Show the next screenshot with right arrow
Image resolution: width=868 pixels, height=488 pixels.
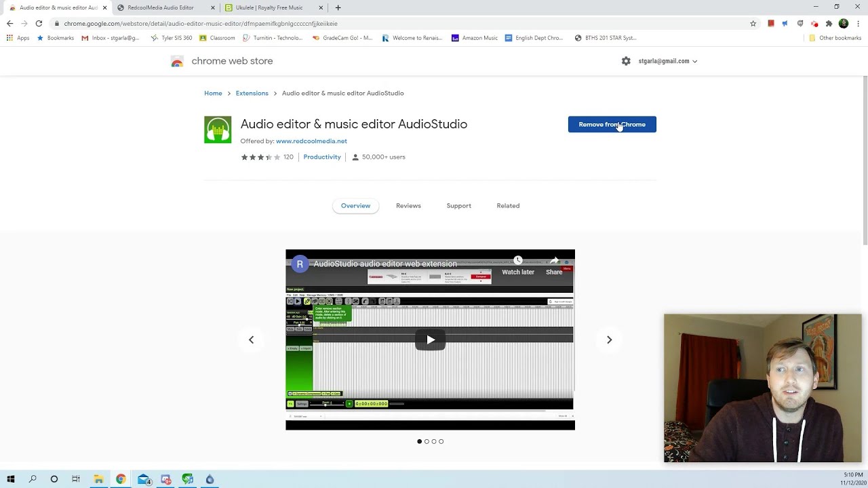(609, 340)
